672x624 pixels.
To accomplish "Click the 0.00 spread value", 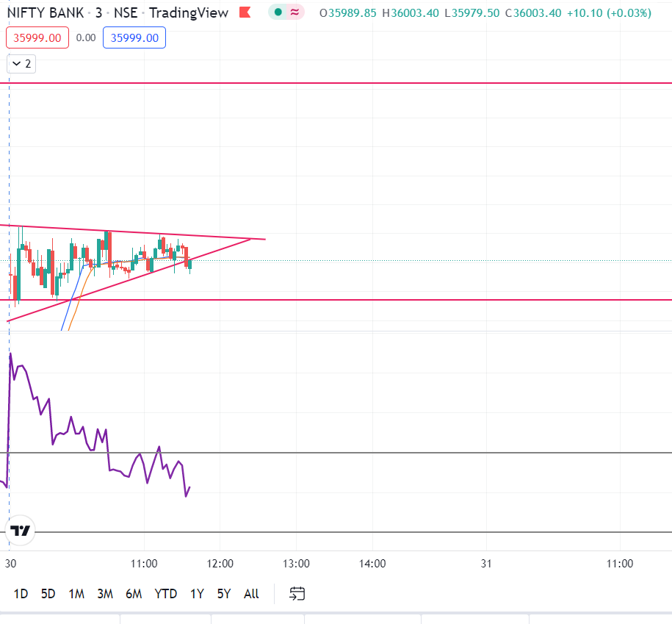I will pos(86,37).
